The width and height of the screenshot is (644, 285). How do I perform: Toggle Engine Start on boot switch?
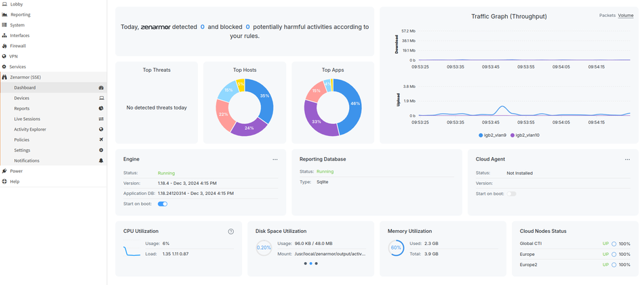pyautogui.click(x=163, y=204)
